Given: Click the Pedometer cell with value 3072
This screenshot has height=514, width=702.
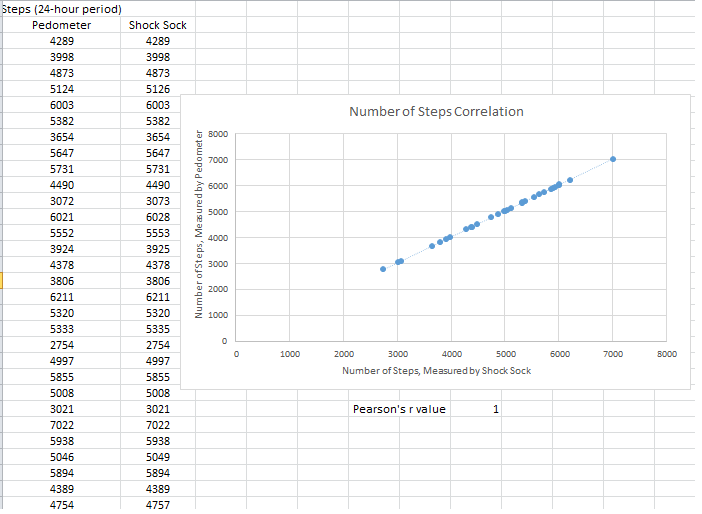Looking at the screenshot, I should coord(61,201).
